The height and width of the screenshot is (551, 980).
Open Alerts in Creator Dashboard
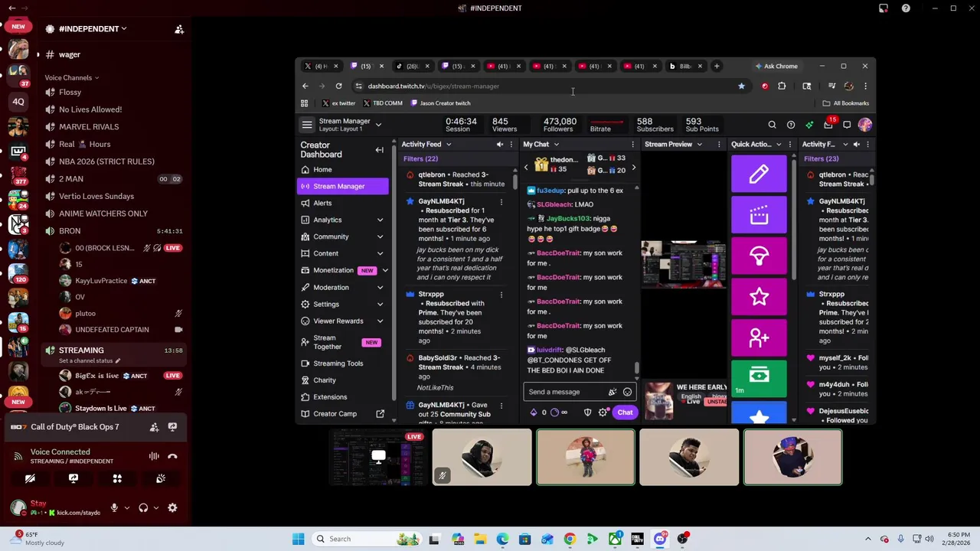pos(342,203)
